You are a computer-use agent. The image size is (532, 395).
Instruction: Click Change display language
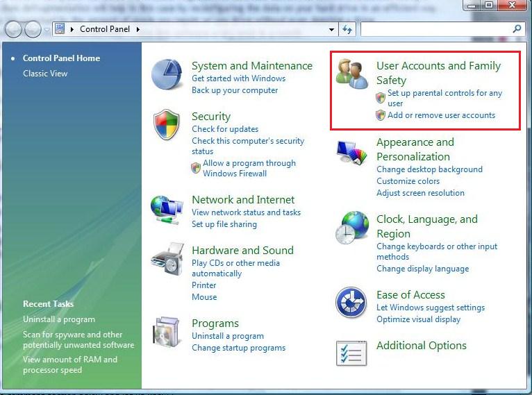[423, 269]
